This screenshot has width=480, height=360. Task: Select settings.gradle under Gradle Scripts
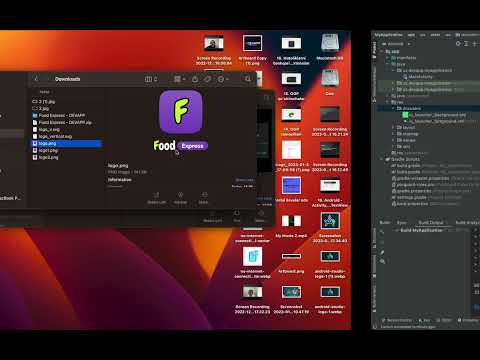tap(409, 197)
